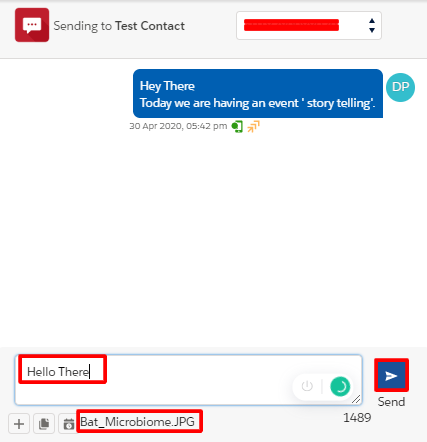Click the green phone delivery status icon

coord(237,126)
